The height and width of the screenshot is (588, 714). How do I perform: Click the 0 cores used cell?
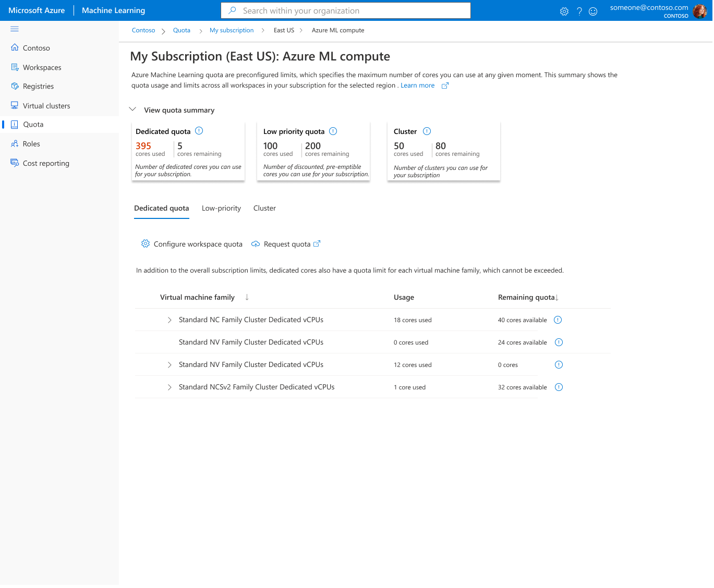coord(411,342)
